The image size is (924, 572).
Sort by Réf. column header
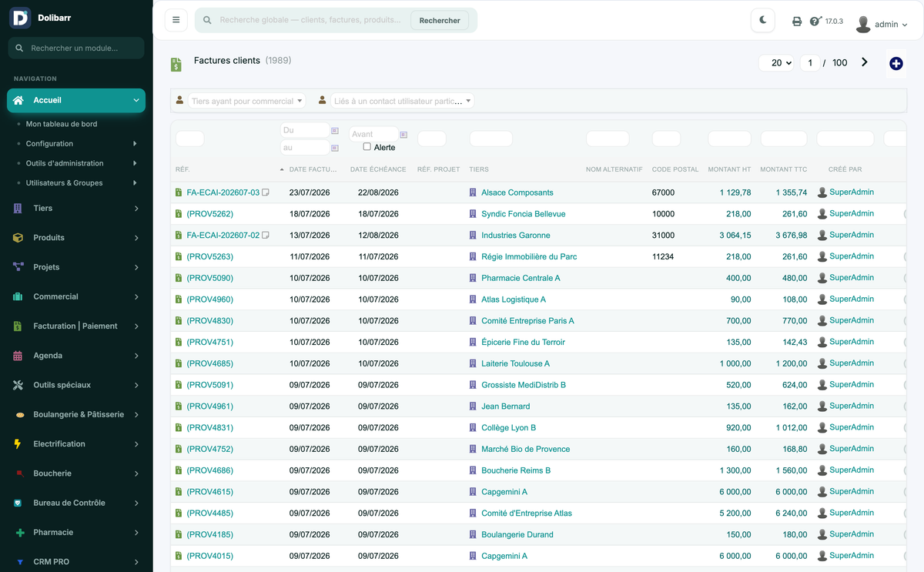coord(182,169)
